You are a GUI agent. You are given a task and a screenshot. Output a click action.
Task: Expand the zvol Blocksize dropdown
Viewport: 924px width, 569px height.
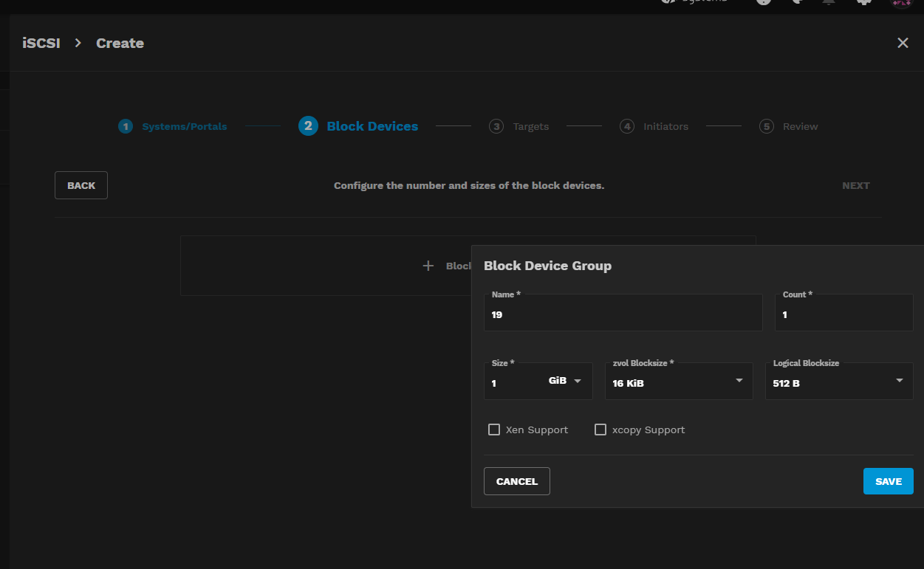tap(679, 381)
